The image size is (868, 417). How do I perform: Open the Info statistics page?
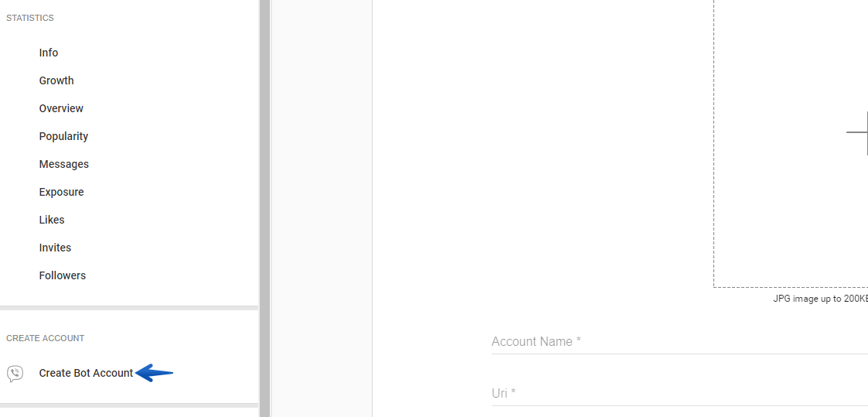pos(49,53)
